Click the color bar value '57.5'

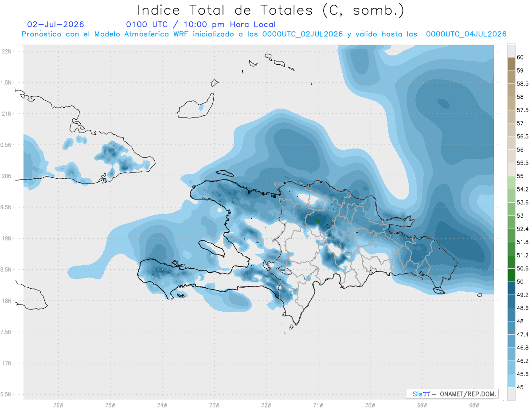(523, 110)
